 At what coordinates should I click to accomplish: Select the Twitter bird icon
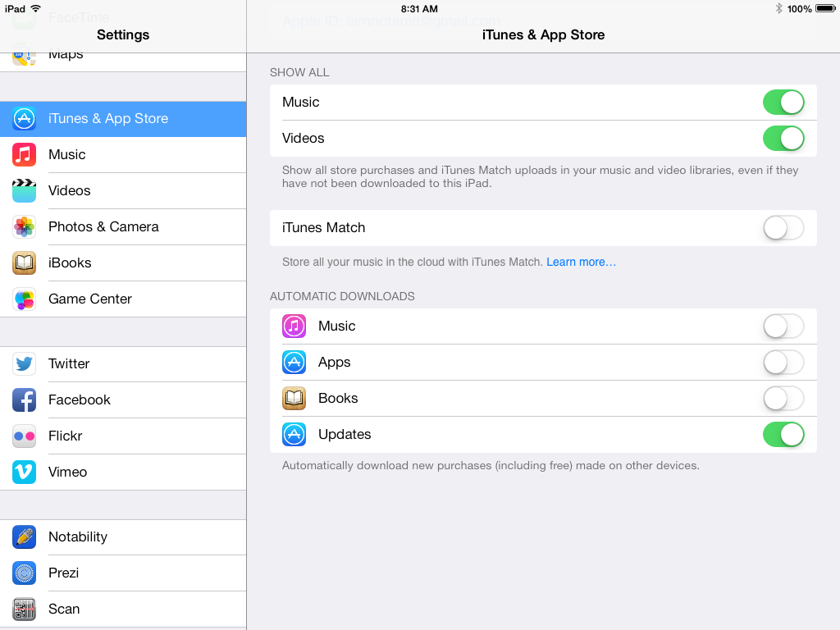pos(25,363)
